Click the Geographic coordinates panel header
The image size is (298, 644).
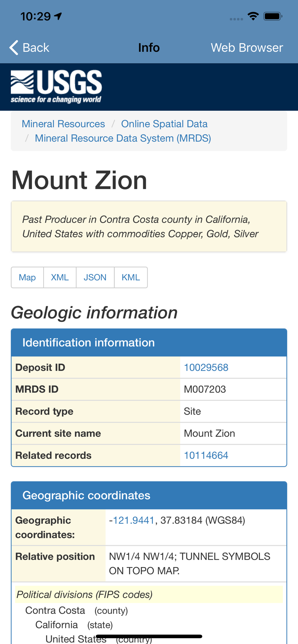coord(149,495)
